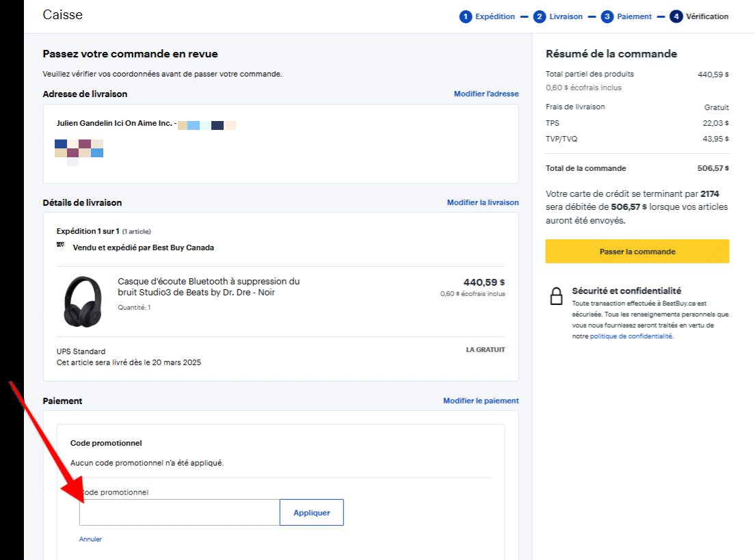Click the Total de la commande amount 506,57 $
This screenshot has width=755, height=560.
pyautogui.click(x=713, y=168)
